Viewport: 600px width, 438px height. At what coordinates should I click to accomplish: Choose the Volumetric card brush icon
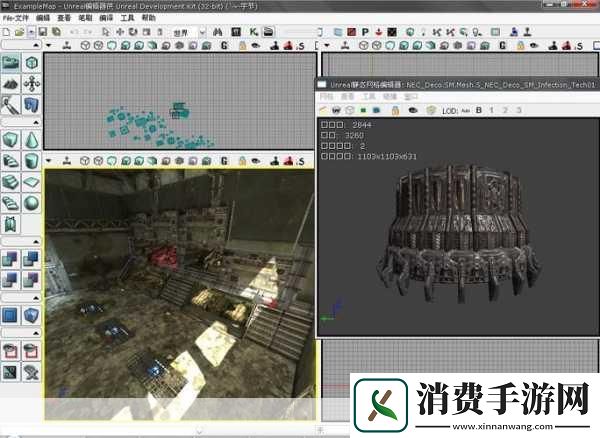coord(11,224)
